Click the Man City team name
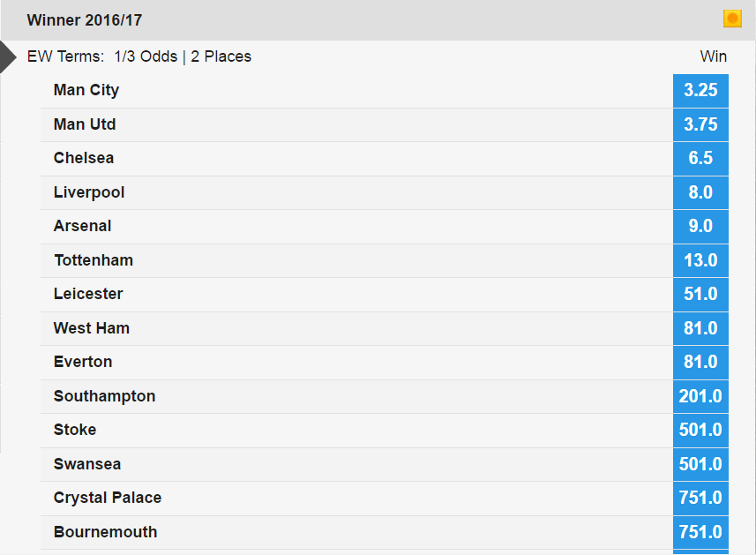The height and width of the screenshot is (555, 756). click(x=86, y=90)
